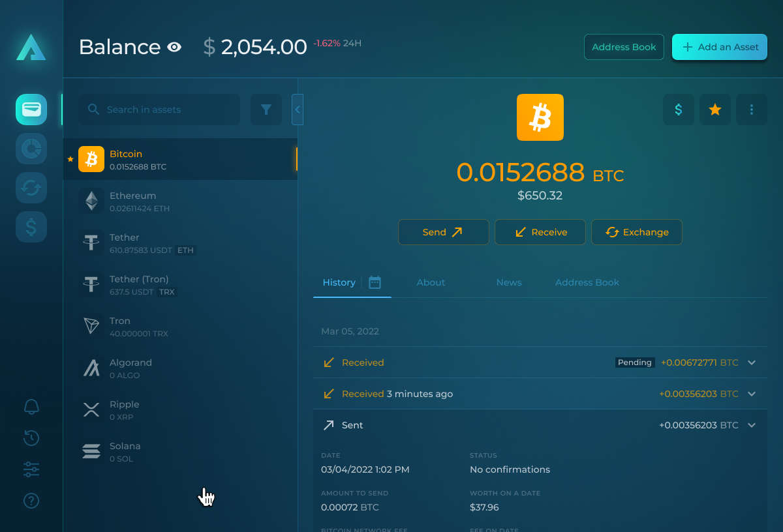
Task: Click the Receive button
Action: coord(540,232)
